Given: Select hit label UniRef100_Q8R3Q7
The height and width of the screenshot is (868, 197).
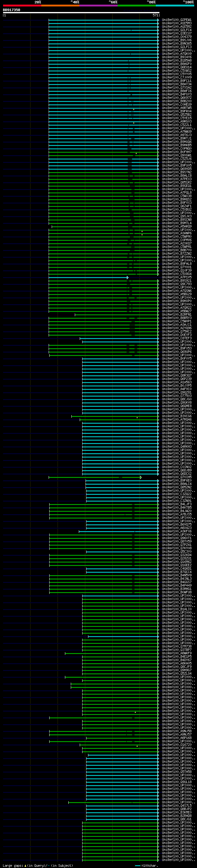Looking at the screenshot, I should coord(176,375).
